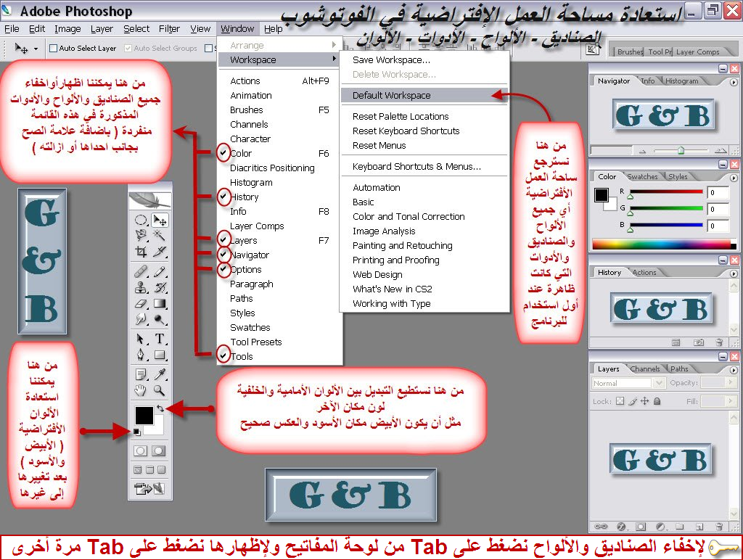The width and height of the screenshot is (743, 560).
Task: Open the Normal blend mode dropdown
Action: pyautogui.click(x=628, y=383)
